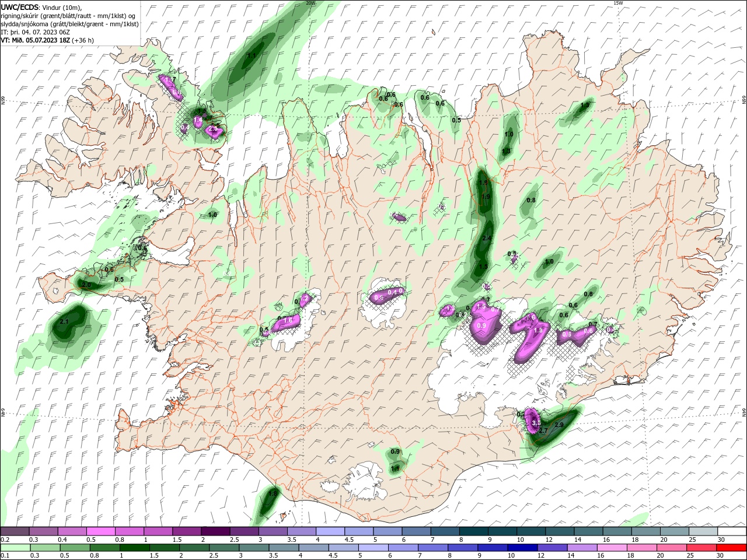The image size is (747, 560).
Task: Click the '30' label on the rain legend
Action: [x=720, y=556]
